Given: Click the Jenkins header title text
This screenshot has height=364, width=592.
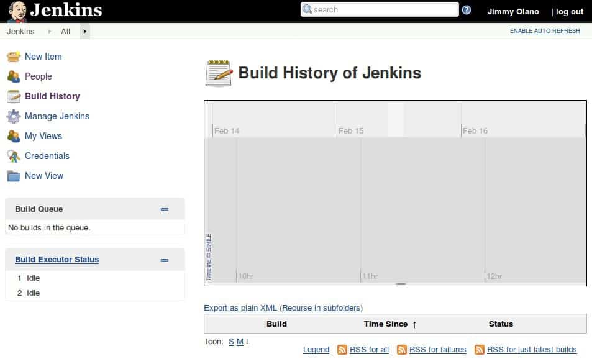Looking at the screenshot, I should tap(66, 10).
